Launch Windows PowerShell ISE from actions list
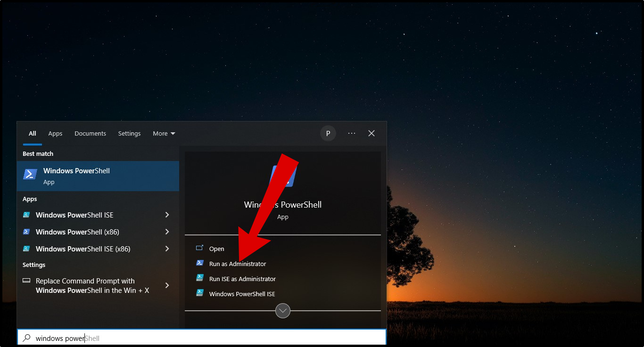 [242, 294]
